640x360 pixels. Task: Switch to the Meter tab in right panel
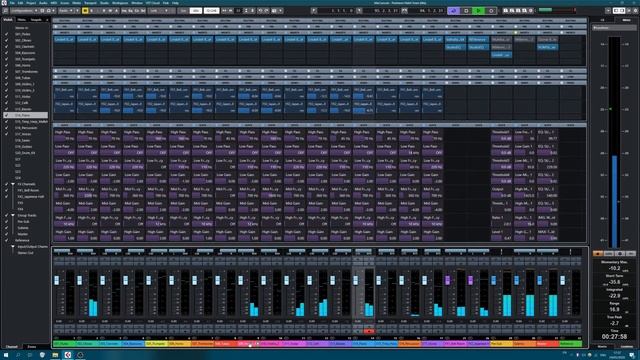tap(626, 20)
